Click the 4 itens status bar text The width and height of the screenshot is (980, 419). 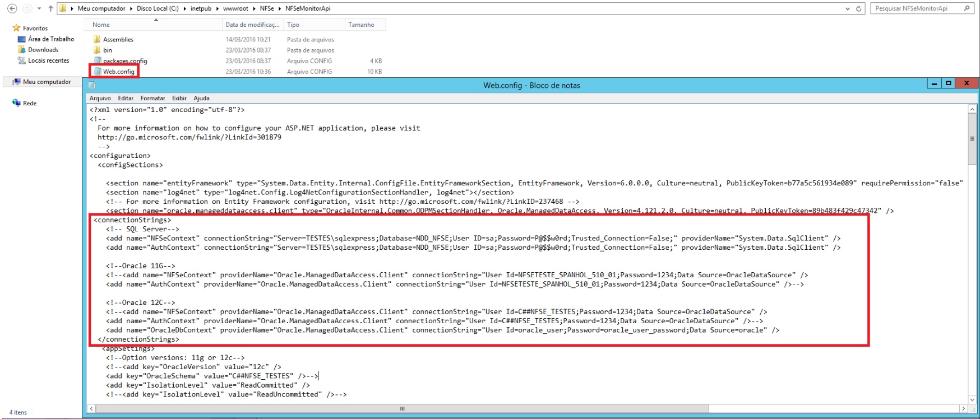(18, 412)
